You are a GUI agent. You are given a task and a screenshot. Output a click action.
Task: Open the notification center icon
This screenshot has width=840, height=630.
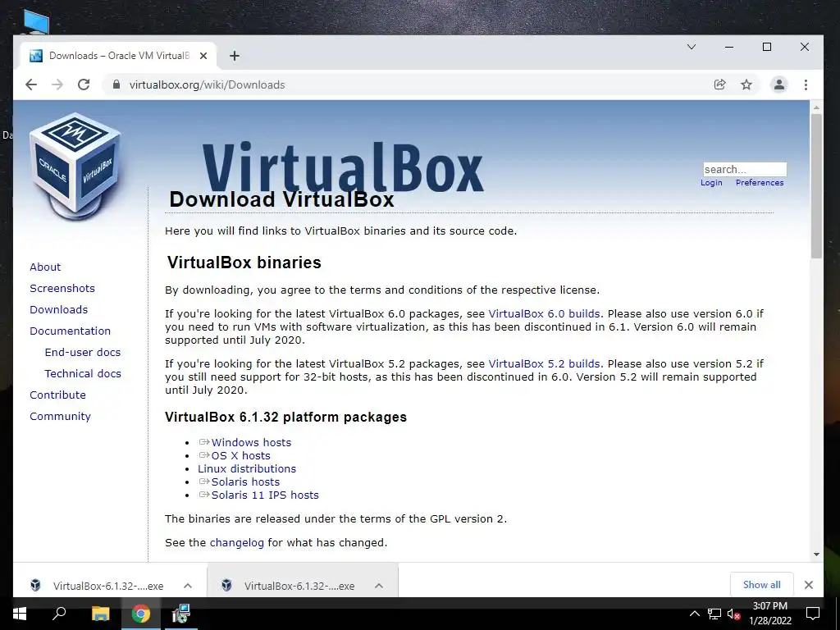(813, 614)
